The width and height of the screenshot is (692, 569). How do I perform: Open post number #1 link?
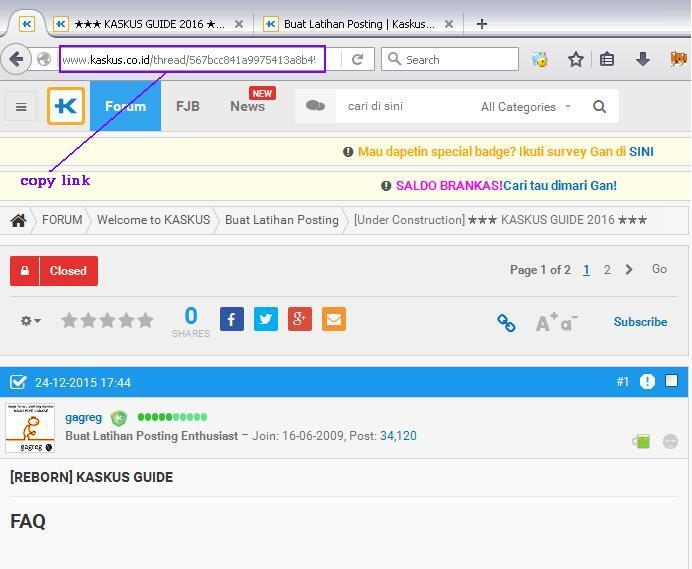(x=622, y=381)
